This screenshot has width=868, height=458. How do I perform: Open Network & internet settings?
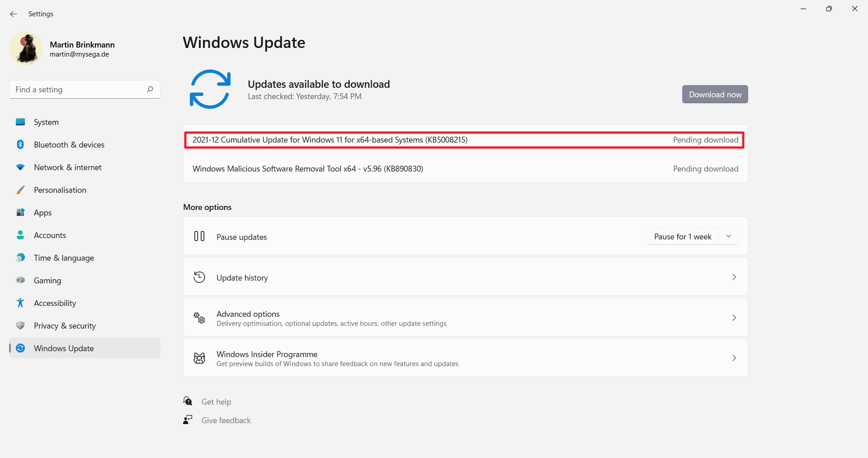point(85,167)
